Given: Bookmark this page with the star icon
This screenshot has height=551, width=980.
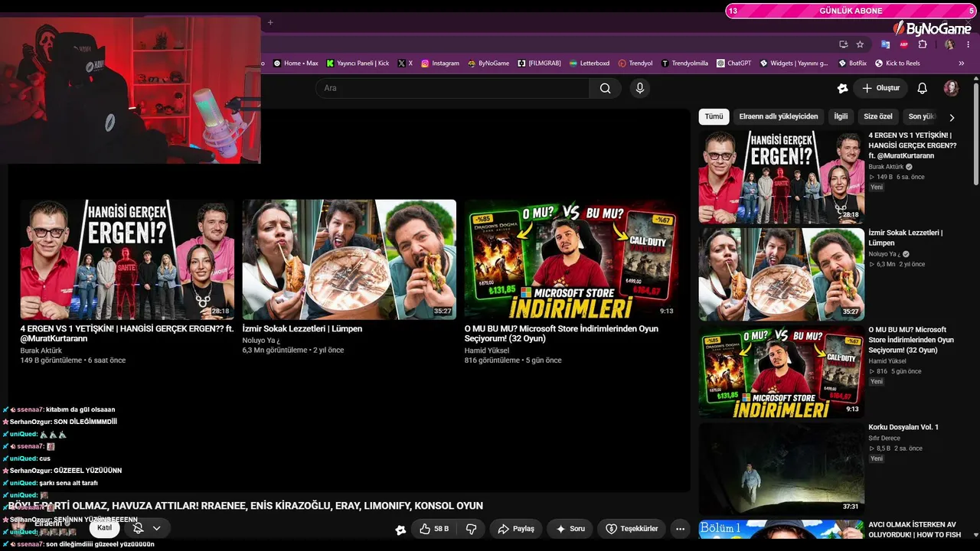Looking at the screenshot, I should [x=860, y=44].
